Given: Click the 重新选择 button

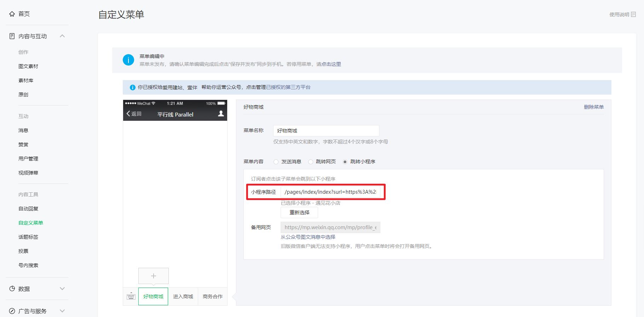Looking at the screenshot, I should point(299,213).
